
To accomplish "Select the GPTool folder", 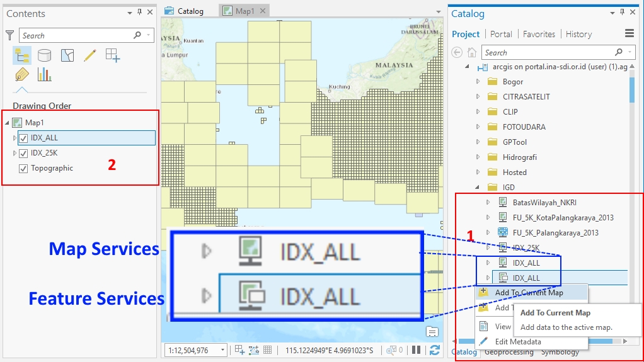I will [x=514, y=142].
